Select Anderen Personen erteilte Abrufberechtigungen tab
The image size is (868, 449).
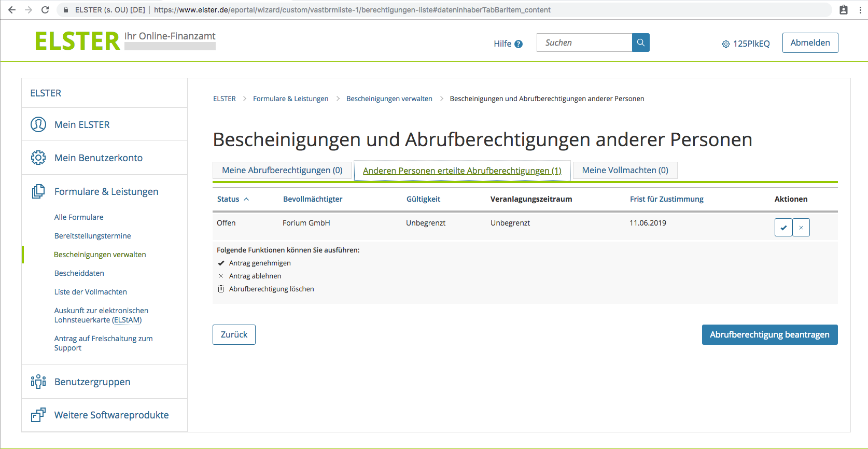click(x=462, y=171)
